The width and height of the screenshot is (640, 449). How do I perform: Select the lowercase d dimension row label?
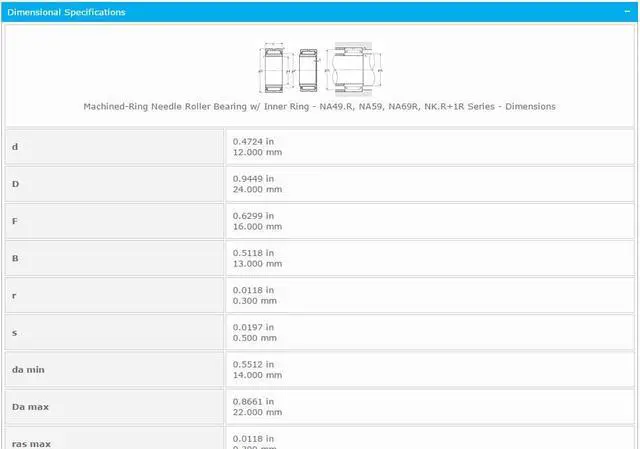point(15,147)
